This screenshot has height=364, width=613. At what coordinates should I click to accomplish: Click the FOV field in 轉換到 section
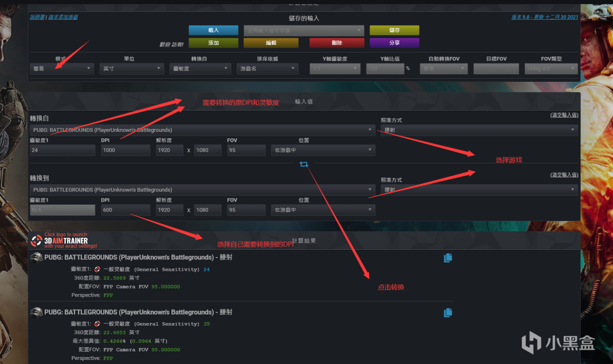pos(246,210)
